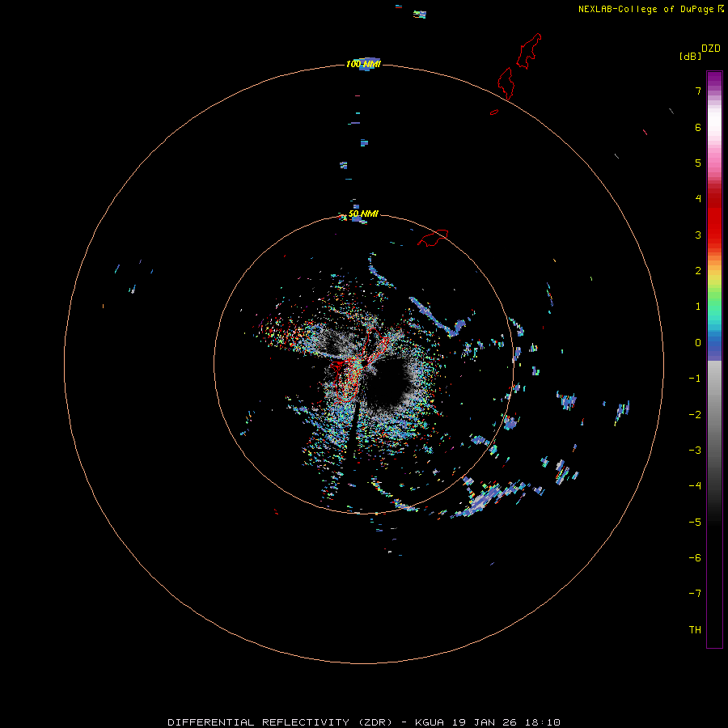Click the TH threshold label on scale
This screenshot has width=728, height=728.
click(695, 630)
